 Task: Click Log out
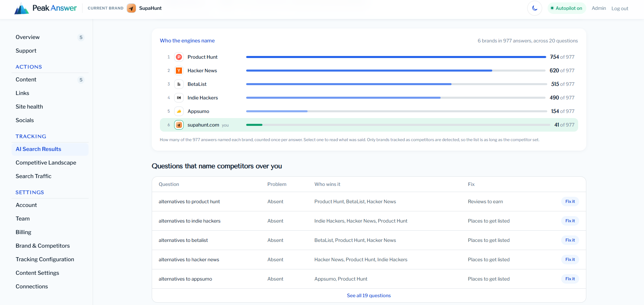coord(620,8)
